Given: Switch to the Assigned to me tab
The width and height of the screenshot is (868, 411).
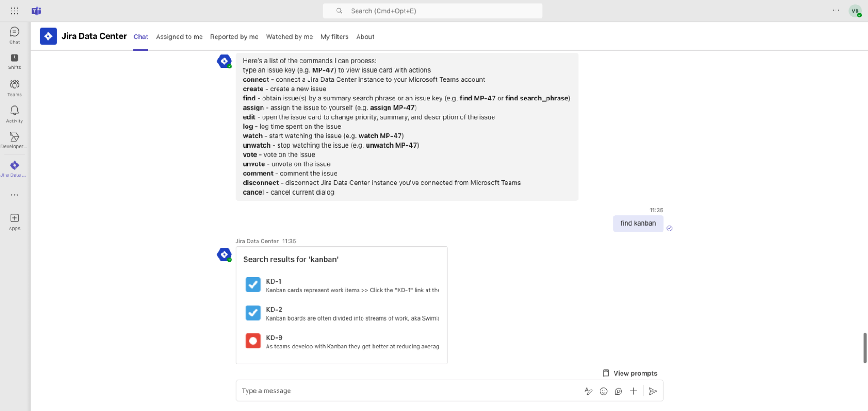Looking at the screenshot, I should coord(179,37).
